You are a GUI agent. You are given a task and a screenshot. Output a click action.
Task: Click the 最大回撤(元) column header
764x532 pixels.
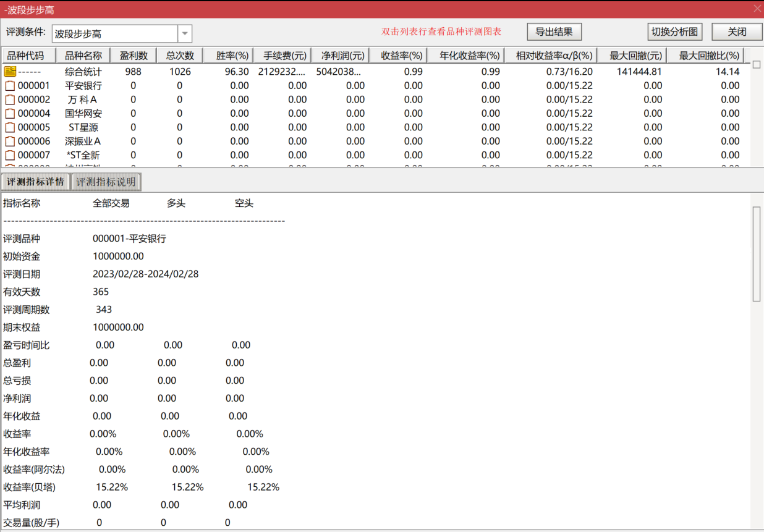(x=632, y=56)
